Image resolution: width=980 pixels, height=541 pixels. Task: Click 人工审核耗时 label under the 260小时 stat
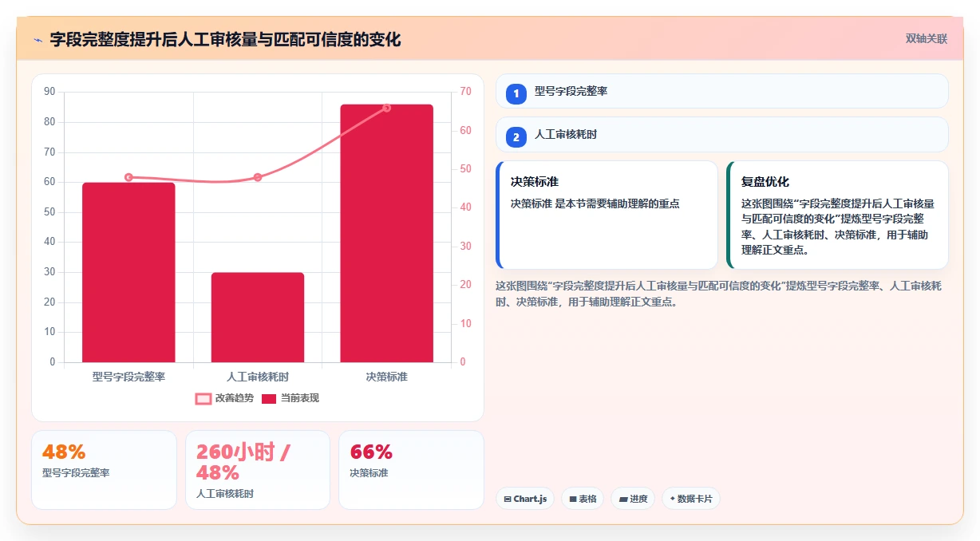[x=225, y=493]
